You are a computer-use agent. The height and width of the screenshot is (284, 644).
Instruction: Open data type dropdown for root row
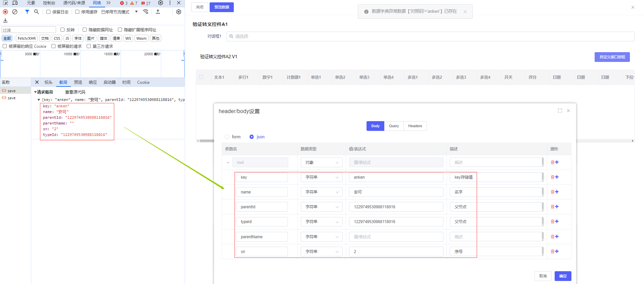(321, 163)
